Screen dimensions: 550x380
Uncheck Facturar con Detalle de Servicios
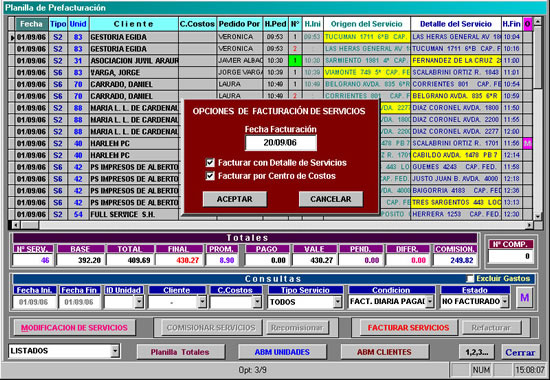click(x=210, y=163)
